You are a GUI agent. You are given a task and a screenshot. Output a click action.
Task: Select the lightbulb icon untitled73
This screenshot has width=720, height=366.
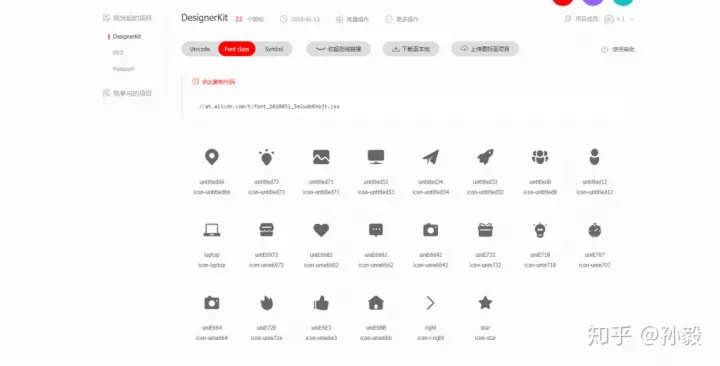coord(266,157)
